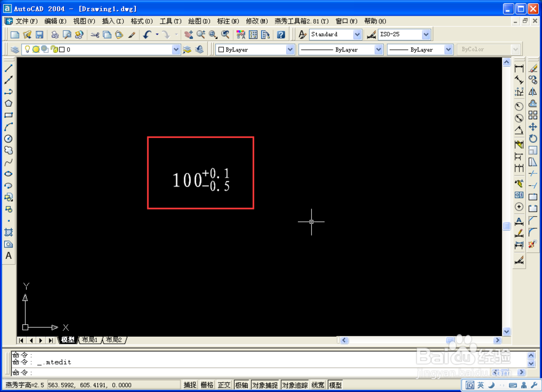Toggle 捕捉 snap mode in status bar
Viewport: 542px width, 392px height.
click(190, 385)
